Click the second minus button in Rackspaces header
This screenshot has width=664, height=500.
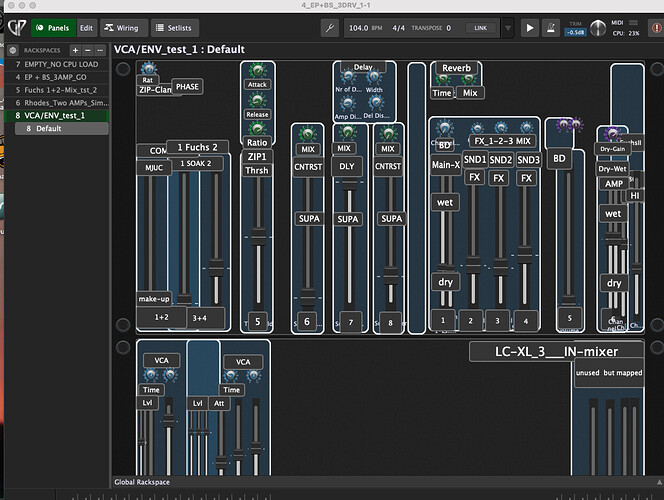(100, 50)
